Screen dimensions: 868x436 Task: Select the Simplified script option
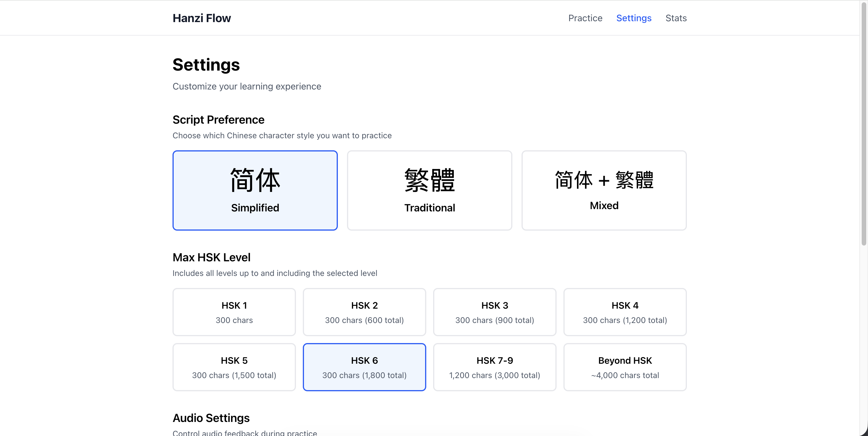click(x=255, y=190)
